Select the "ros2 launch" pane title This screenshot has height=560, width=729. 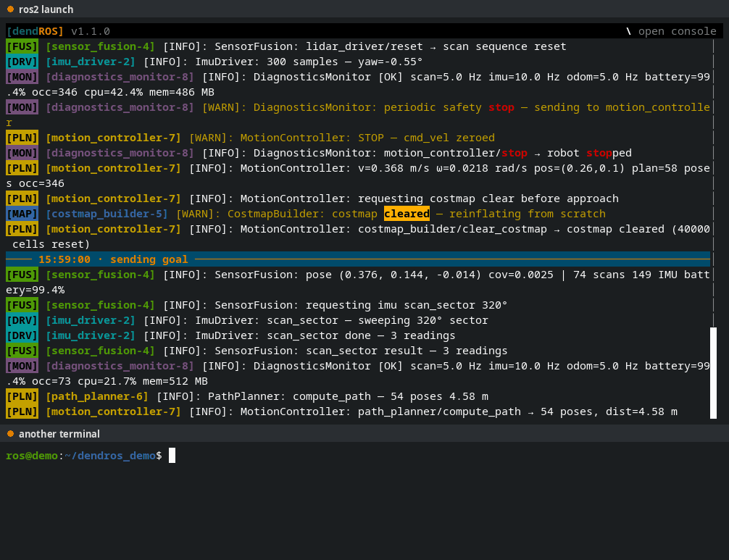46,9
